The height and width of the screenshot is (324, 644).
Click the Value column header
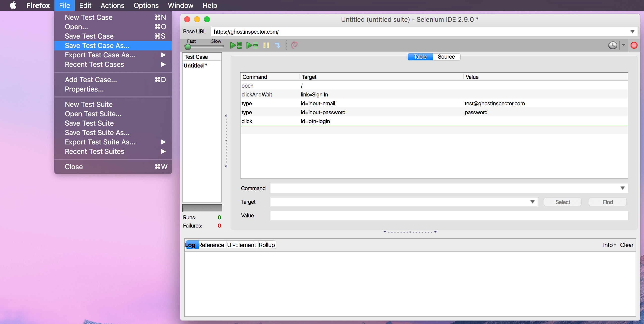(545, 77)
